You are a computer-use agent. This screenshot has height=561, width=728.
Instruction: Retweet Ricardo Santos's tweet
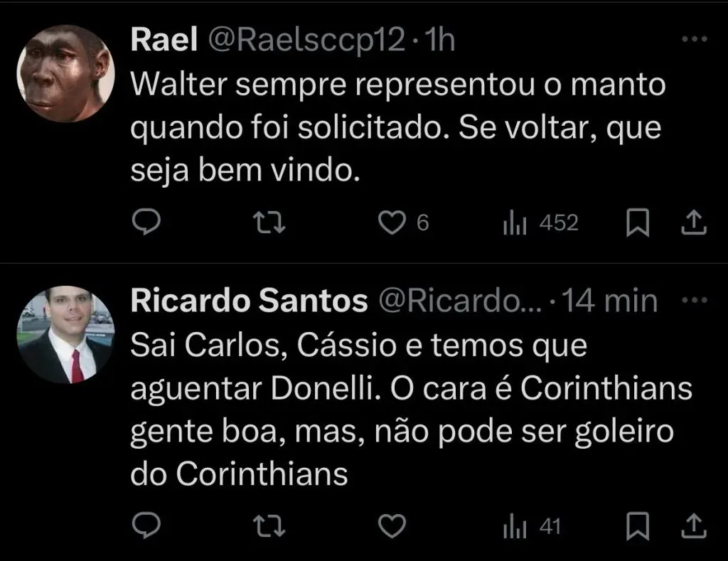pos(270,526)
